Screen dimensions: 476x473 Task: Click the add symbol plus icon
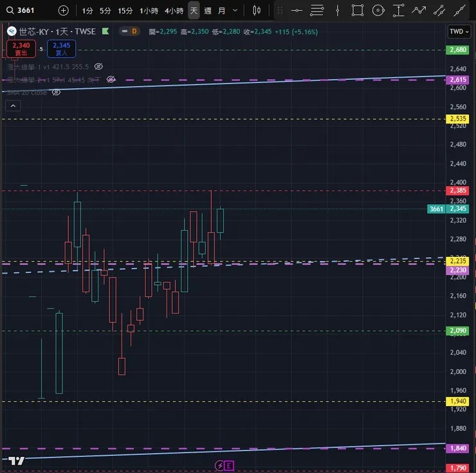[x=63, y=11]
